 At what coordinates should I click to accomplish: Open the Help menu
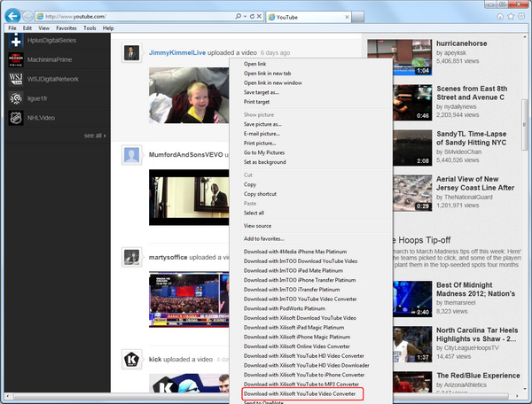(x=108, y=28)
